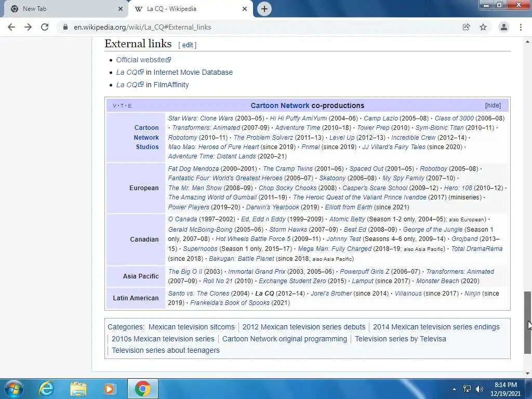This screenshot has width=532, height=399.
Task: Open Casper's Scare School link
Action: 375,188
